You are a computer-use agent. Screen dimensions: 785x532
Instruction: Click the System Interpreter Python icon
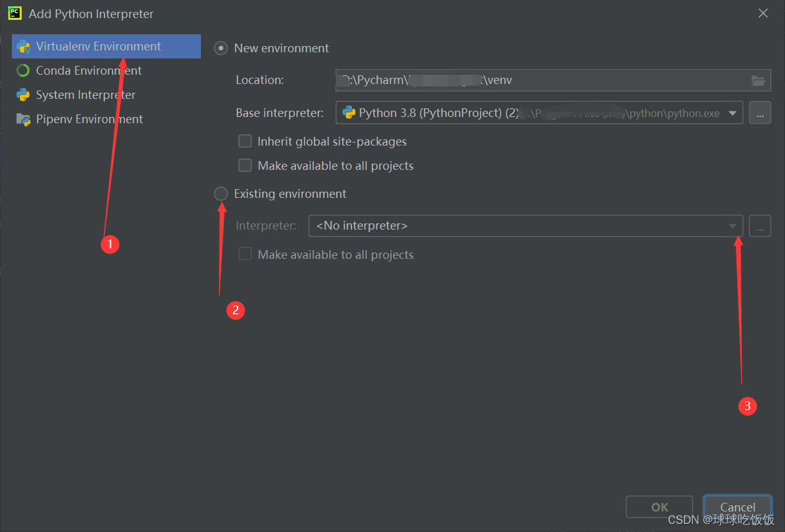tap(23, 95)
